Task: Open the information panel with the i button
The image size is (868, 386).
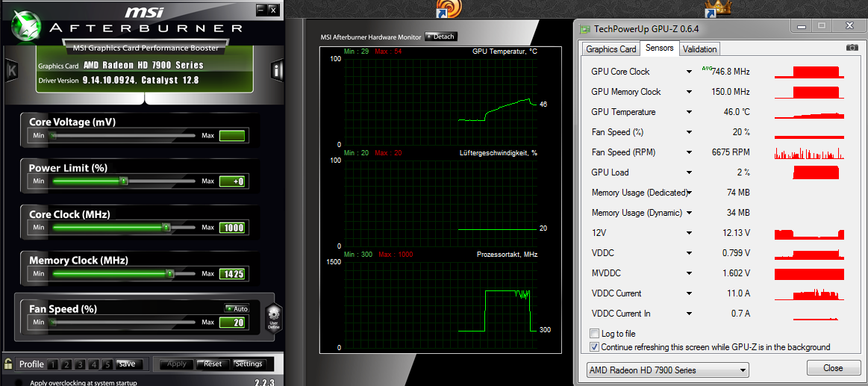Action: click(x=278, y=70)
